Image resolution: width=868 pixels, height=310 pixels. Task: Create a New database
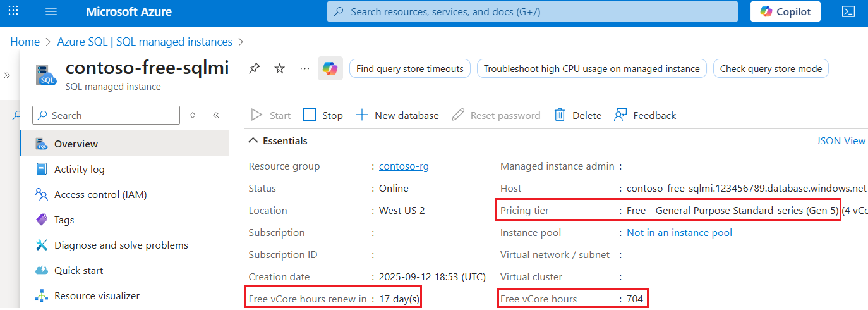pyautogui.click(x=397, y=115)
